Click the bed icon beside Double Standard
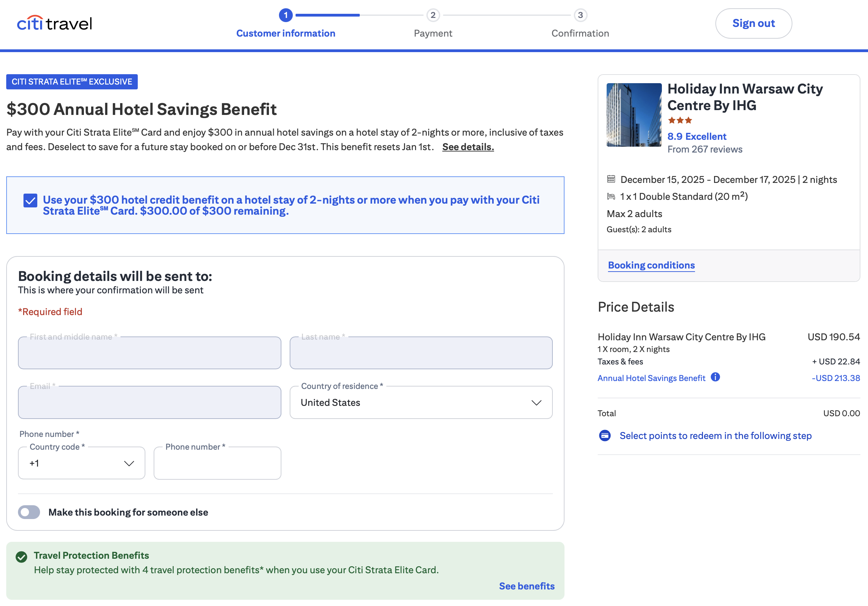Screen dimensions: 868x606 click(x=611, y=196)
